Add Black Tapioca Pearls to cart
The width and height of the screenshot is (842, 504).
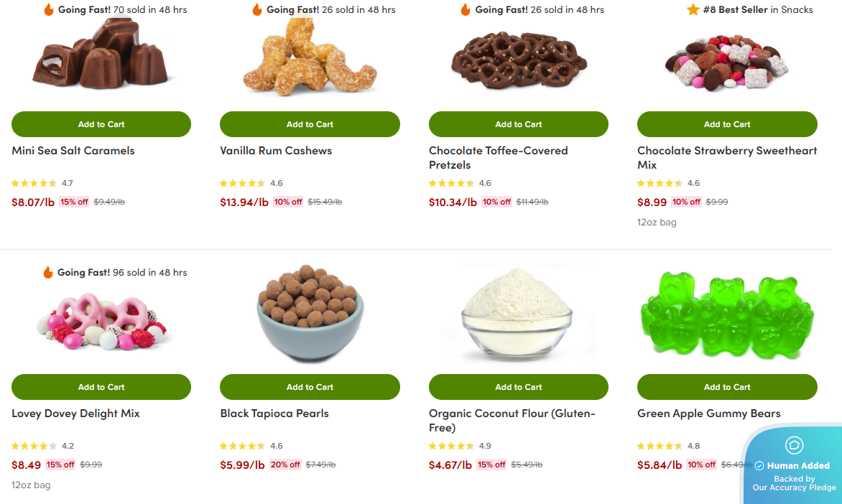click(310, 387)
